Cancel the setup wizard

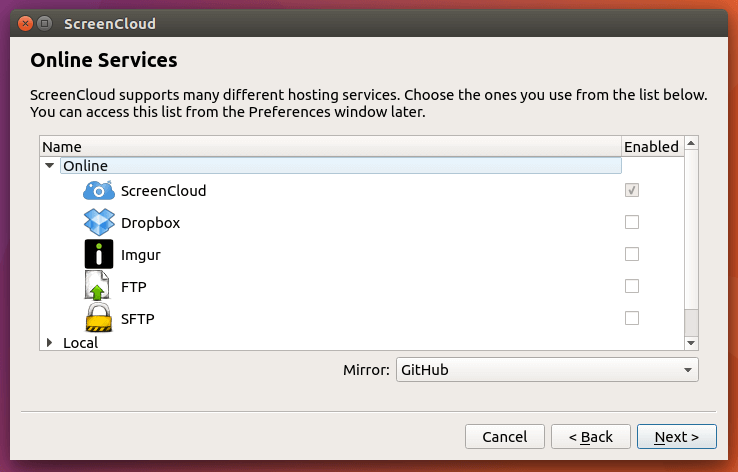pos(504,437)
